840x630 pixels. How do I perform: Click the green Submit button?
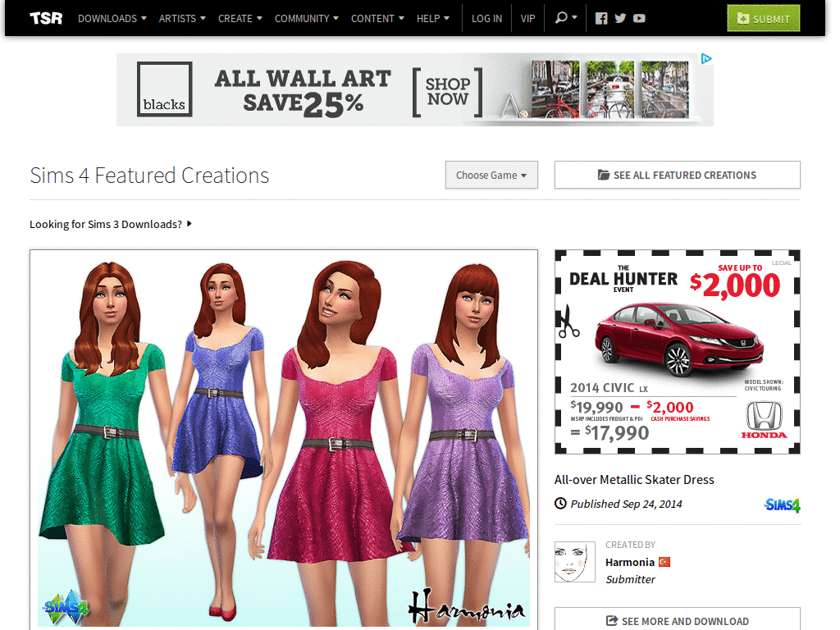tap(764, 18)
